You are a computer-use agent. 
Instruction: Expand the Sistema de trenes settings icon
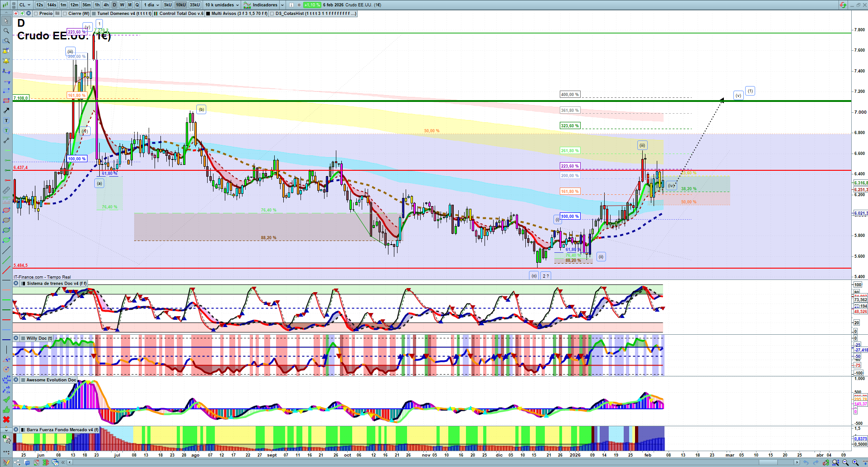pos(24,284)
